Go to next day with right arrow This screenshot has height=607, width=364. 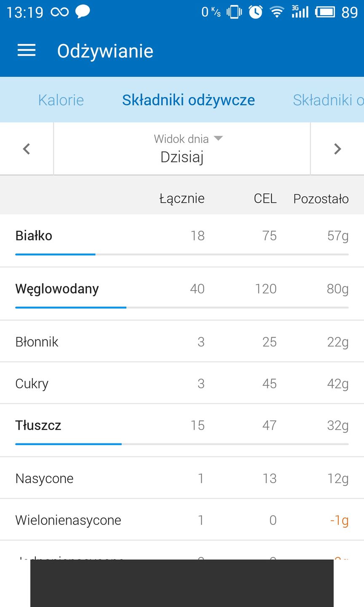click(337, 149)
